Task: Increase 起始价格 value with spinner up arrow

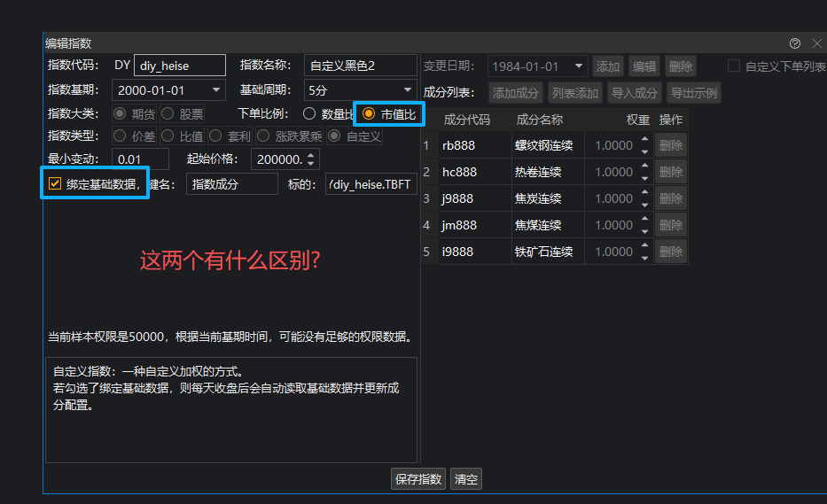Action: point(311,155)
